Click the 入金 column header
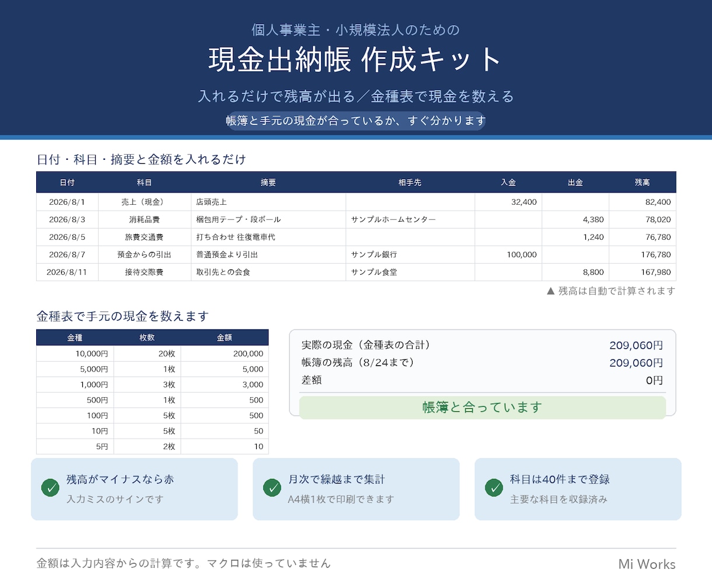The image size is (712, 588). click(508, 183)
